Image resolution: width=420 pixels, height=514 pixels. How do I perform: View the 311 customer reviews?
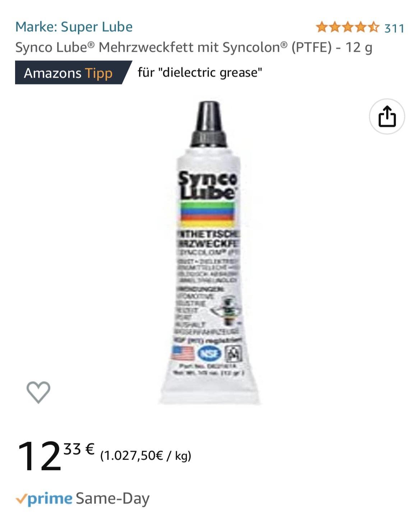point(394,28)
